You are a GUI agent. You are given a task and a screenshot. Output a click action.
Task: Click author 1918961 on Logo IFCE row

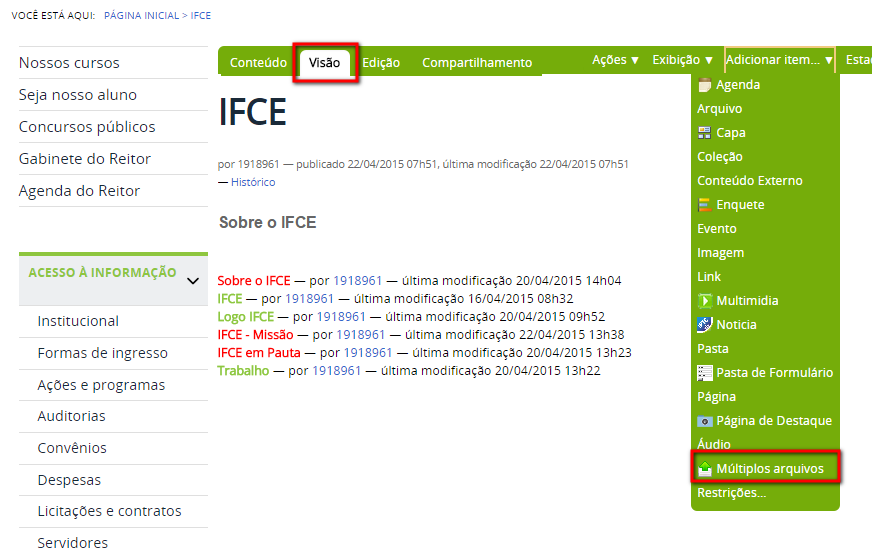point(341,316)
